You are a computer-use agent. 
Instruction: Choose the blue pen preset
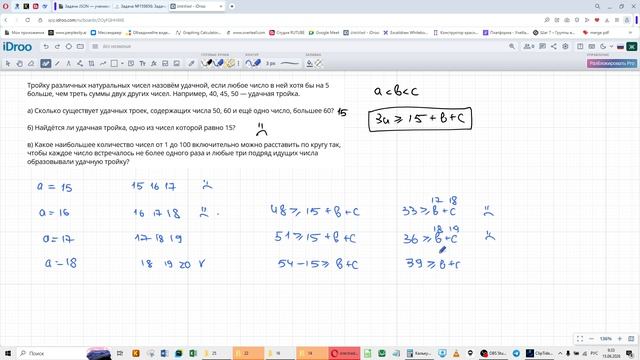tap(219, 63)
